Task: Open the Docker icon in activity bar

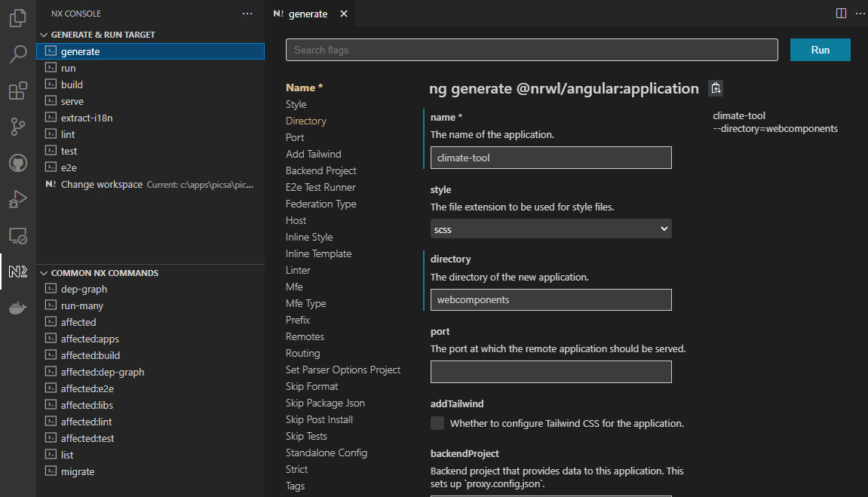Action: [18, 308]
